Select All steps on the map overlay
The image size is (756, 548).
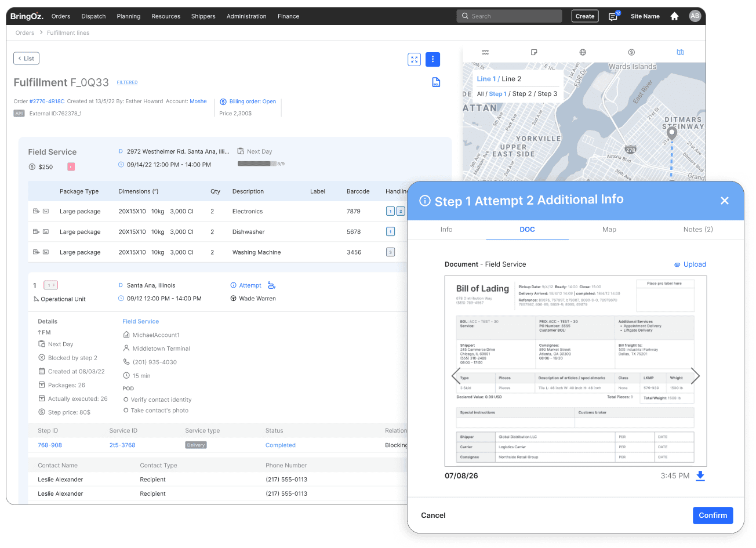pyautogui.click(x=480, y=94)
